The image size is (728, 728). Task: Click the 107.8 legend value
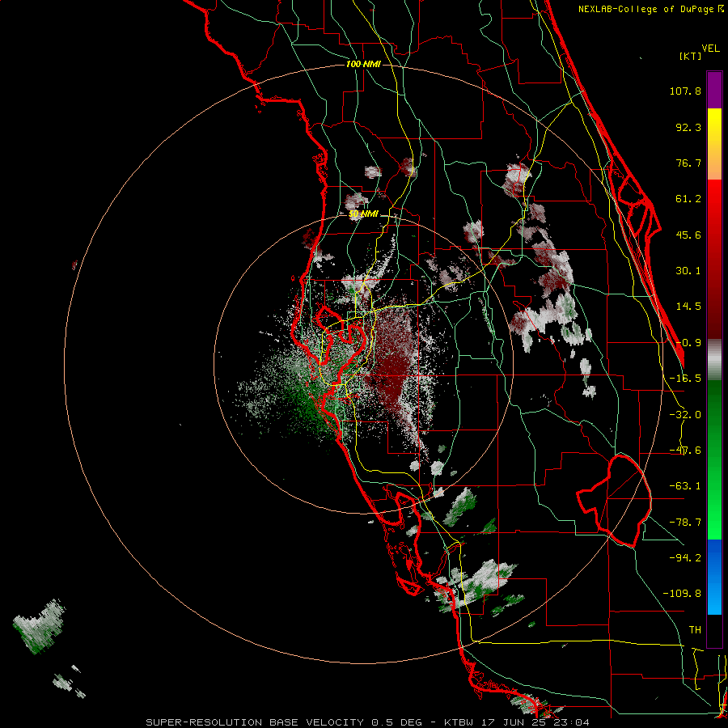tap(685, 91)
